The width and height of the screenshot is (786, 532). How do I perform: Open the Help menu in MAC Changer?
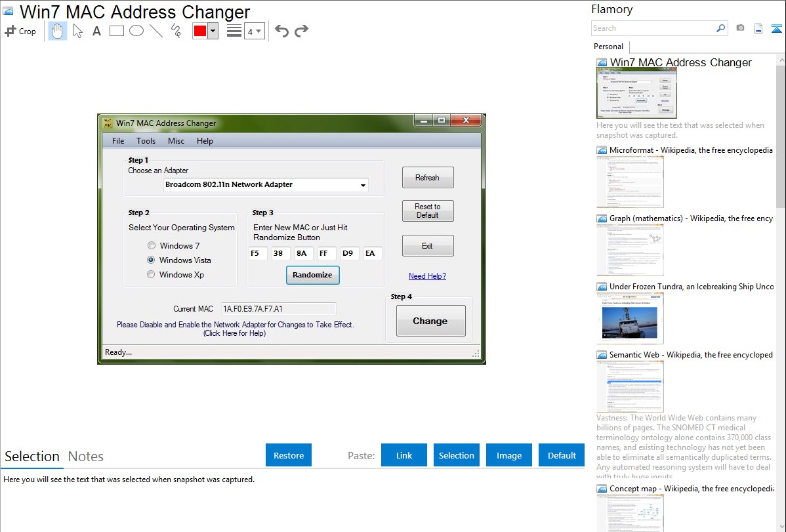(x=205, y=141)
